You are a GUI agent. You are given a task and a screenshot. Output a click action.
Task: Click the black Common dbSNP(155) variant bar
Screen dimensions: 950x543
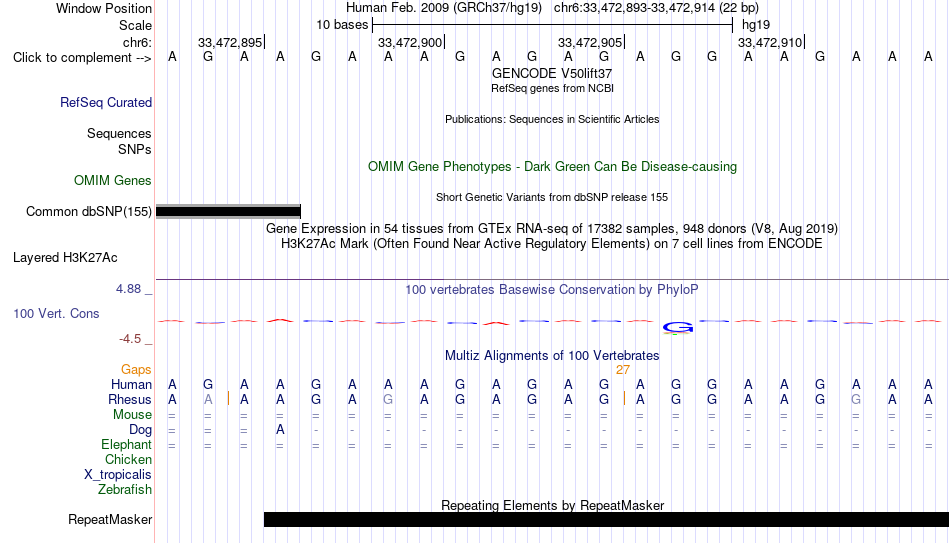point(228,212)
